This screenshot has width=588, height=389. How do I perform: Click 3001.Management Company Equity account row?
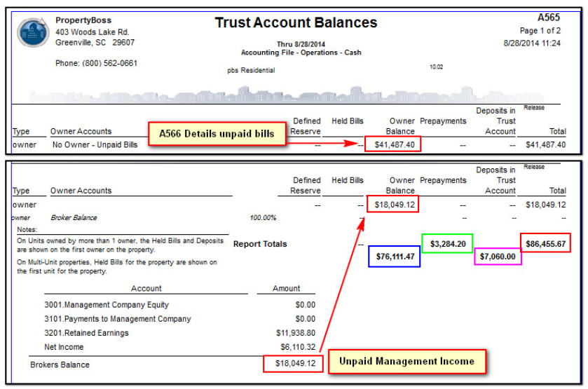107,305
